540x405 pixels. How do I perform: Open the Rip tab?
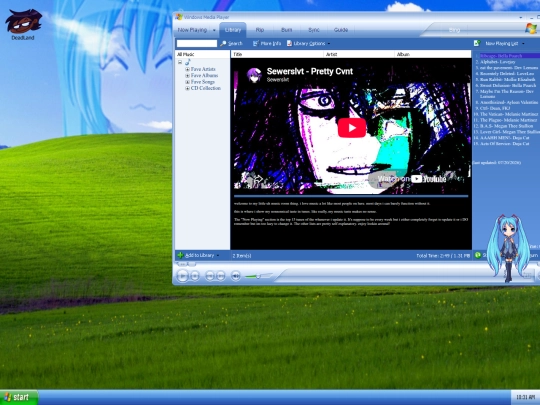260,30
